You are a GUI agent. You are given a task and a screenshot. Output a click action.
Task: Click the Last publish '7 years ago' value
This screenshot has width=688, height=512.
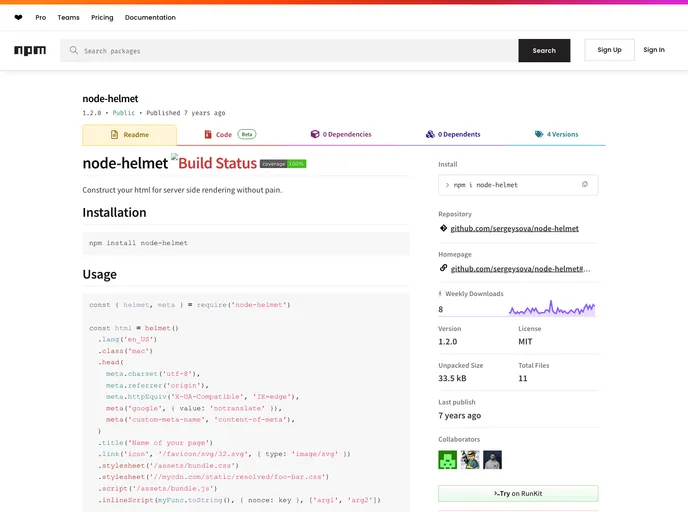[459, 415]
